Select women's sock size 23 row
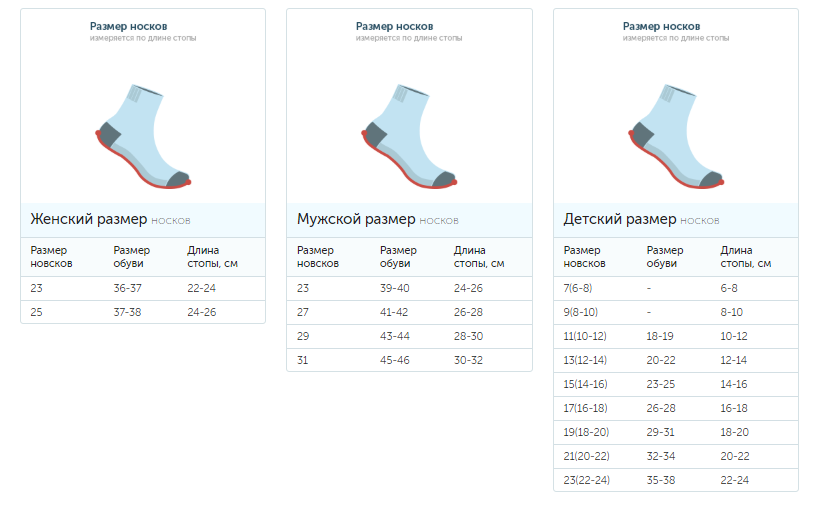Viewport: 829px width, 507px height. 143,288
